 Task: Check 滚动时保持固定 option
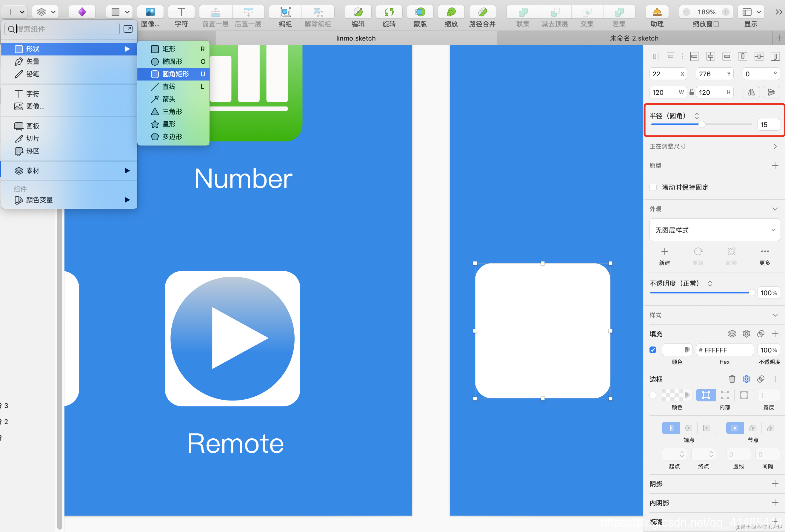tap(653, 187)
